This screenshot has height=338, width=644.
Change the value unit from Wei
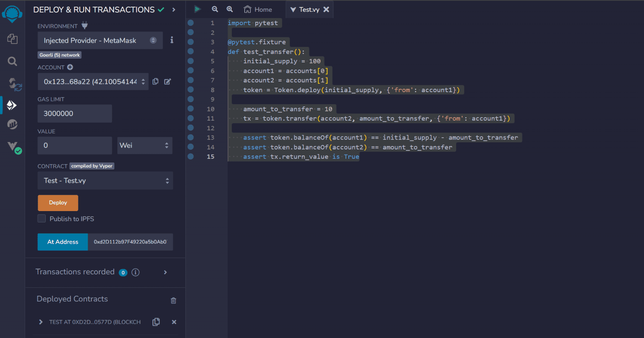click(145, 145)
